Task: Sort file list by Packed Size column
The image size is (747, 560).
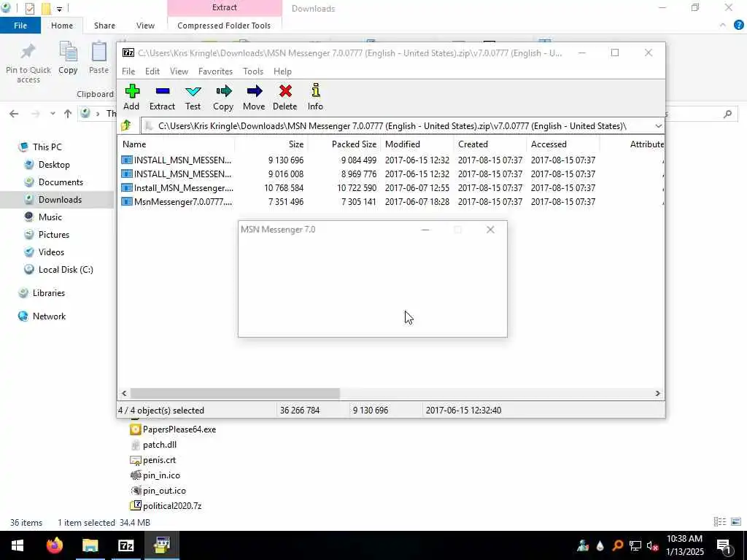Action: point(344,144)
